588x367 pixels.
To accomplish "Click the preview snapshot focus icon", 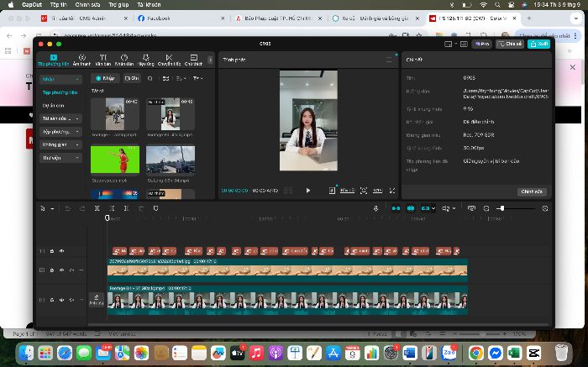I will (x=364, y=191).
